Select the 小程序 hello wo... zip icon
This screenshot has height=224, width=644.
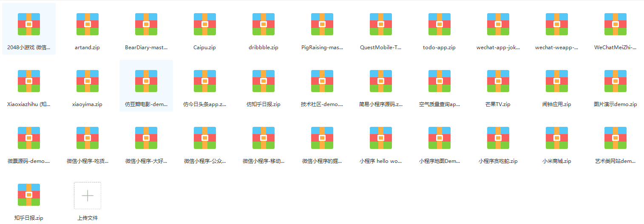point(381,137)
